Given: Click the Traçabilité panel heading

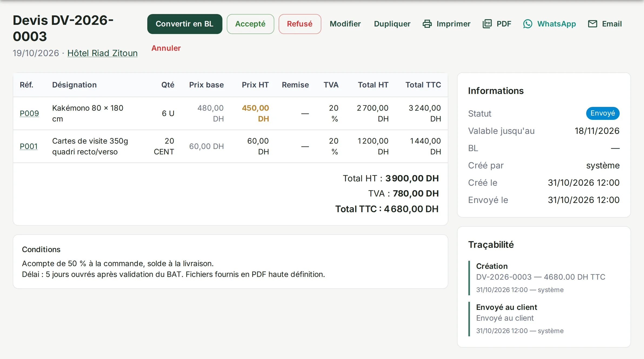Looking at the screenshot, I should 491,245.
